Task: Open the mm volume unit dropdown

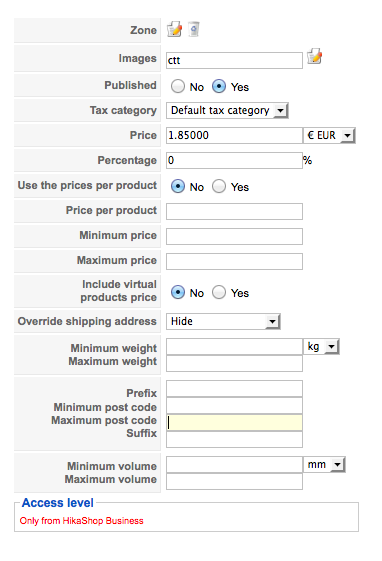Action: (324, 464)
